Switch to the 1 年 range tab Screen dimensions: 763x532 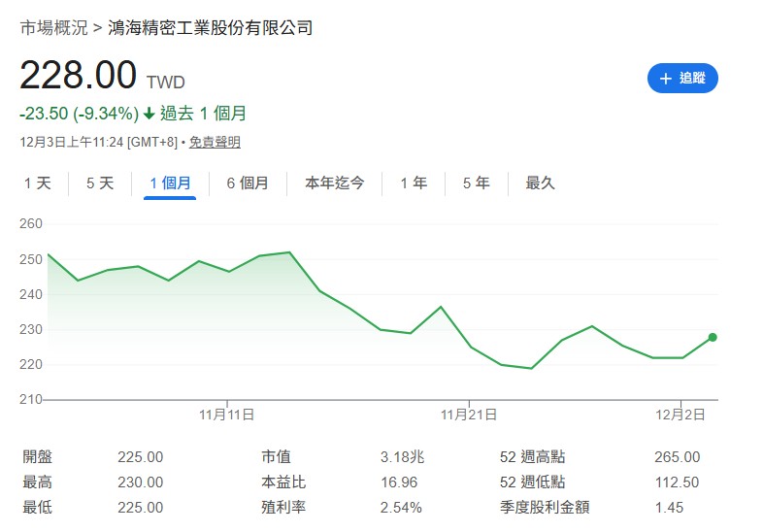pyautogui.click(x=414, y=183)
